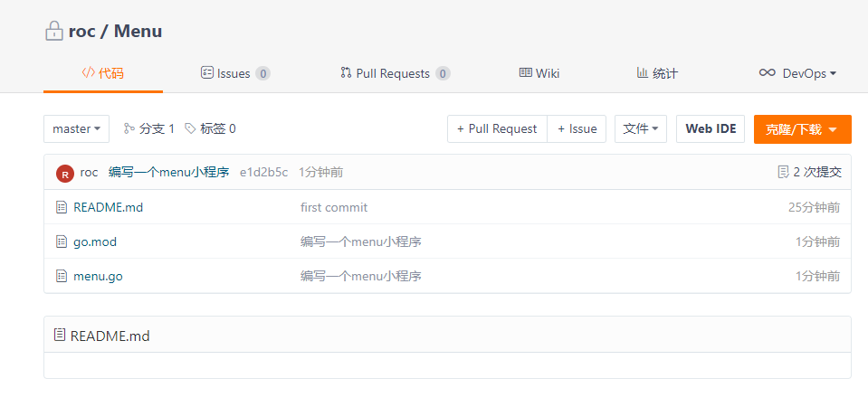
Task: Click the 1分钟前 timestamp on go.mod row
Action: [817, 241]
